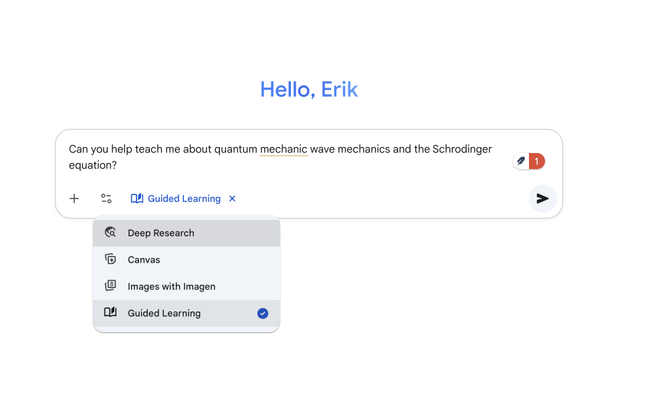The image size is (650, 403).
Task: Click the "Hello, Erik" greeting
Action: [308, 90]
